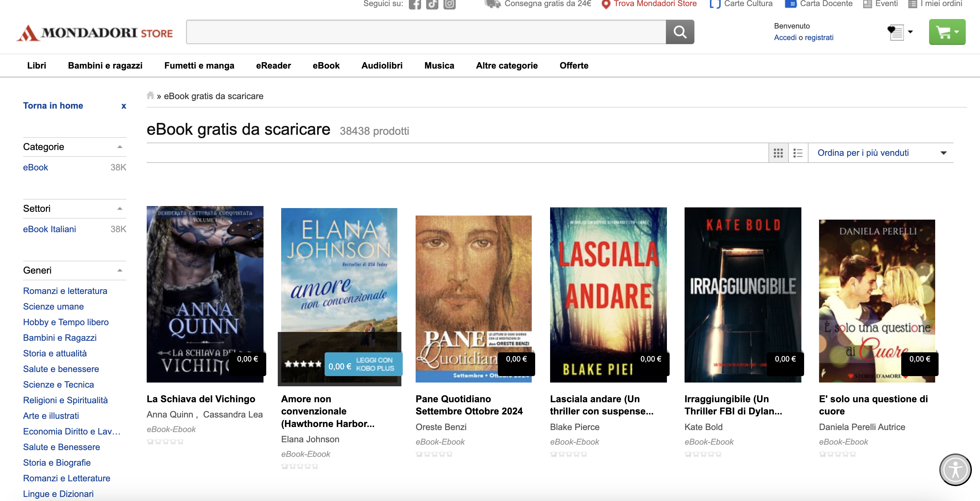Filter by Storia e Biografie genre

click(x=57, y=463)
